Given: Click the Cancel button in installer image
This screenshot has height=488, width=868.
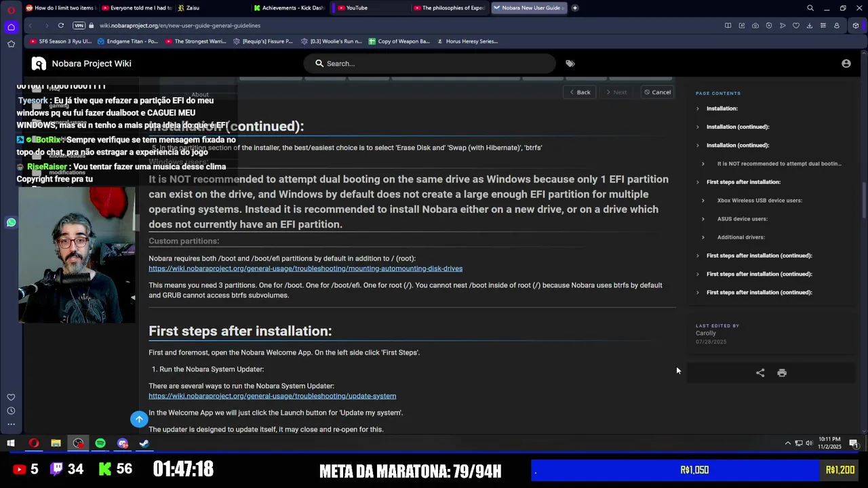Looking at the screenshot, I should [657, 92].
